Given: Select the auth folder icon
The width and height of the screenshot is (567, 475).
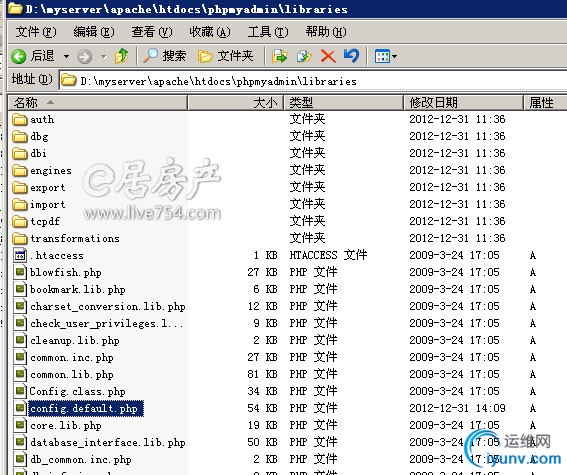Looking at the screenshot, I should pyautogui.click(x=20, y=119).
